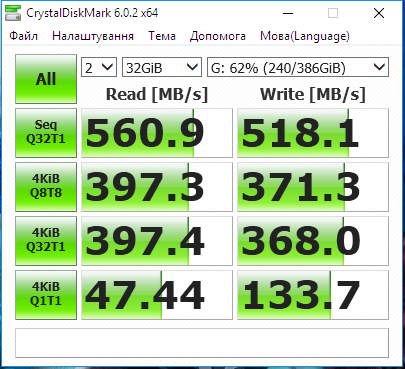The height and width of the screenshot is (369, 405).
Task: Click the 4KiB Q32T1 read result 397.4
Action: 157,241
